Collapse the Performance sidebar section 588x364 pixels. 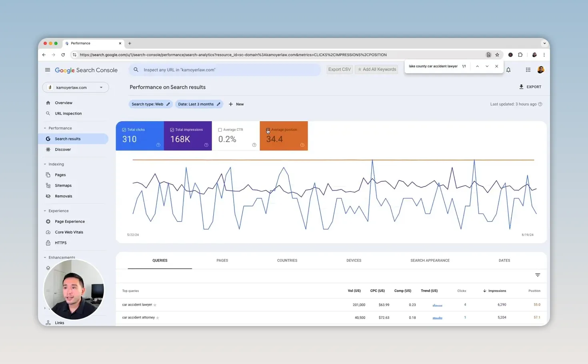(45, 128)
